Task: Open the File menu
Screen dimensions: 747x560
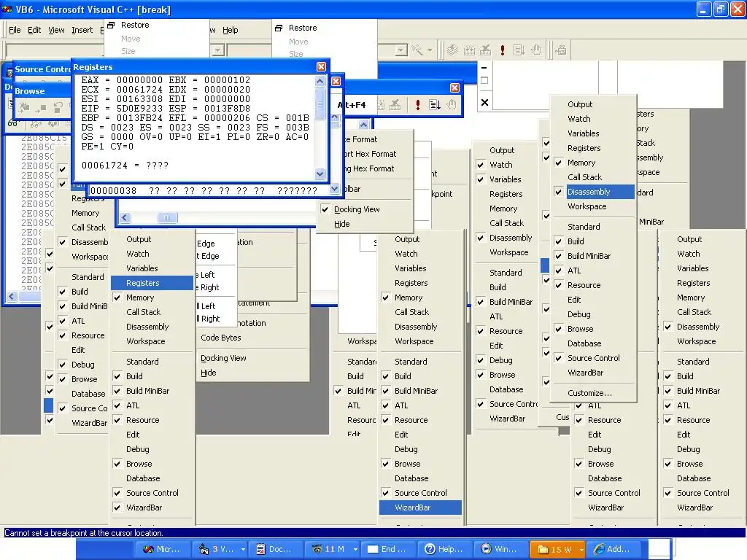Action: (x=15, y=30)
